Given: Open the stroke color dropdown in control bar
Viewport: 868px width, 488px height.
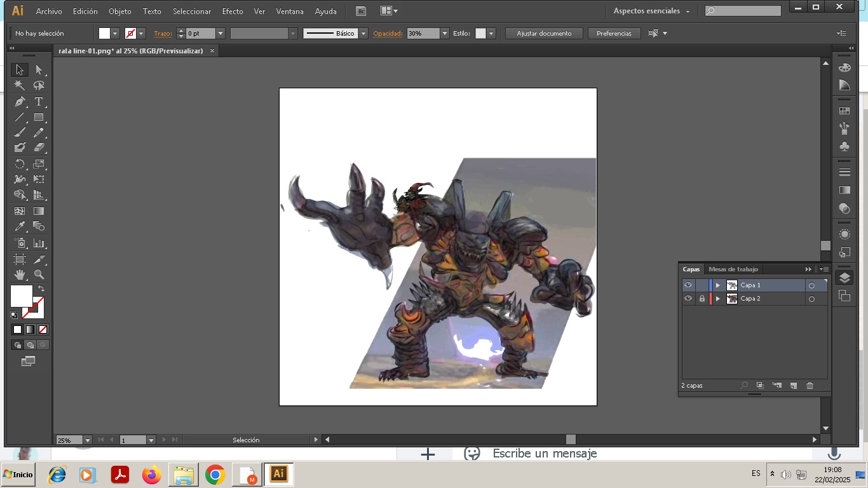Looking at the screenshot, I should tap(141, 34).
